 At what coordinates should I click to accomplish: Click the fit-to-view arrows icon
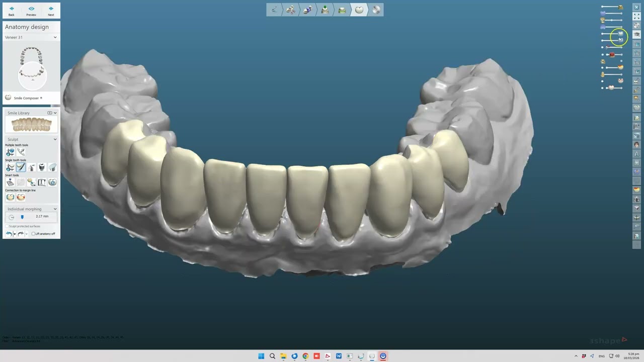636,16
